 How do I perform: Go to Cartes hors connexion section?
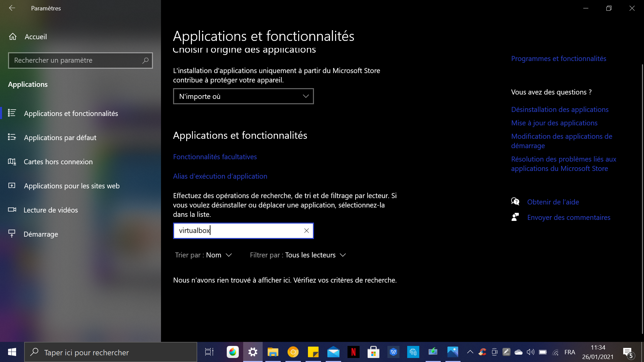[x=58, y=162]
